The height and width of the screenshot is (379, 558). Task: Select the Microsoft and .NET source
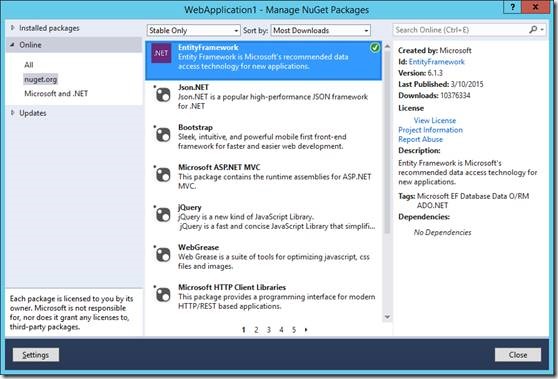56,94
